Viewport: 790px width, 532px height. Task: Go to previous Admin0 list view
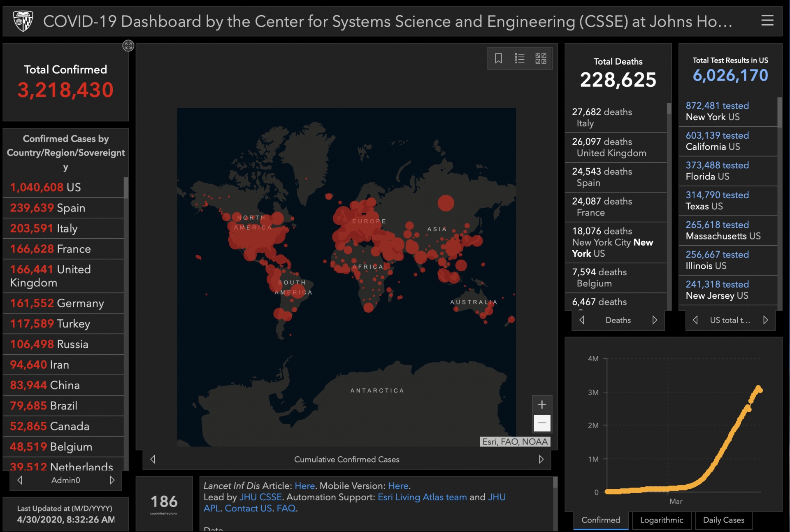point(20,480)
